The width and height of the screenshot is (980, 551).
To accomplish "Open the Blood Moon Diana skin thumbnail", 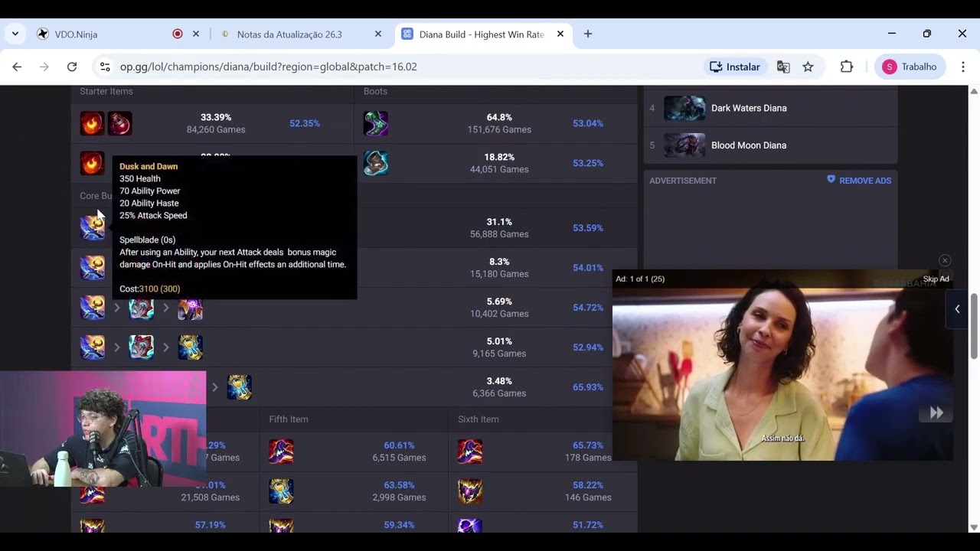I will point(684,145).
